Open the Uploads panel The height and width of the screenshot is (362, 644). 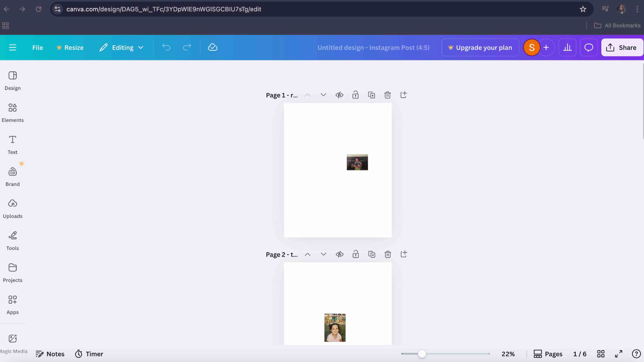[x=13, y=208]
